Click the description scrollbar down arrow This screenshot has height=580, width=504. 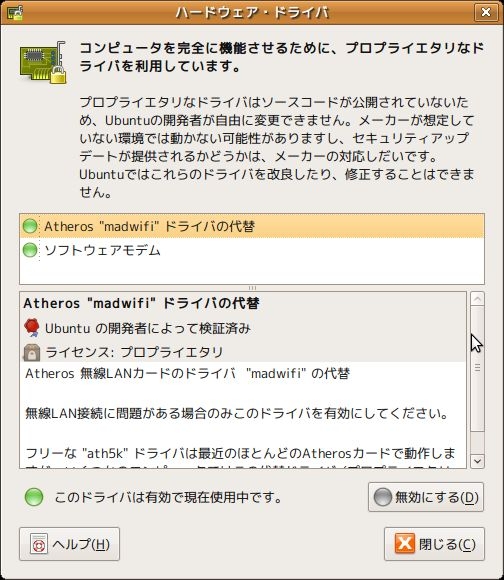[x=477, y=461]
